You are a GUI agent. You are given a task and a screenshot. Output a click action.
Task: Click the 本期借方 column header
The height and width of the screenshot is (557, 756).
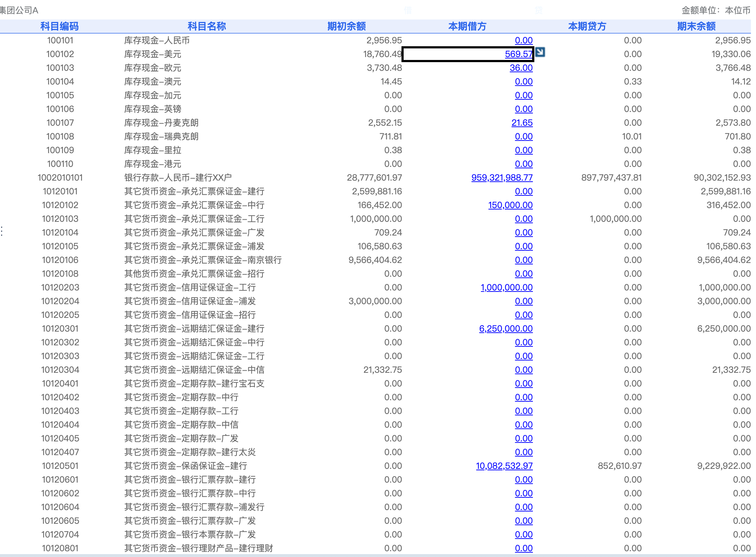[x=467, y=26]
